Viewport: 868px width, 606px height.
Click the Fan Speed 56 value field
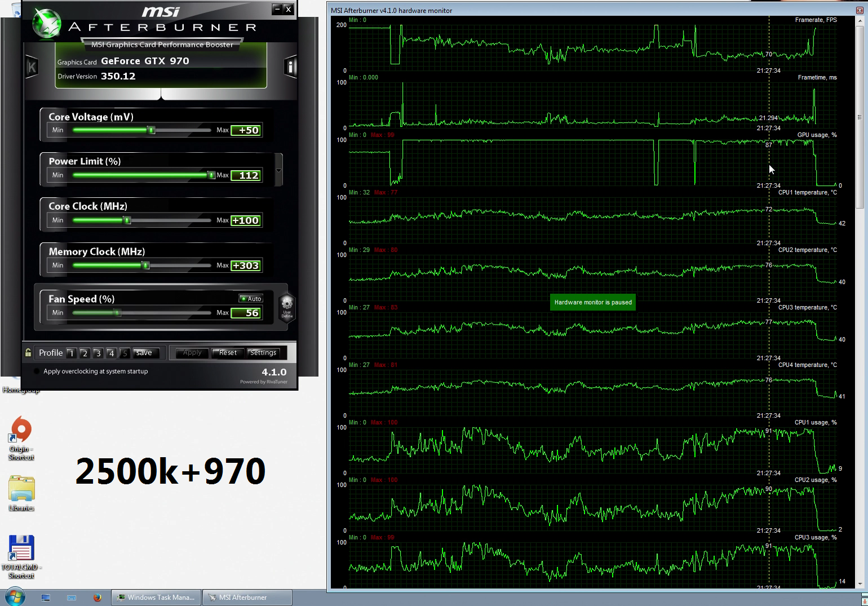point(246,313)
